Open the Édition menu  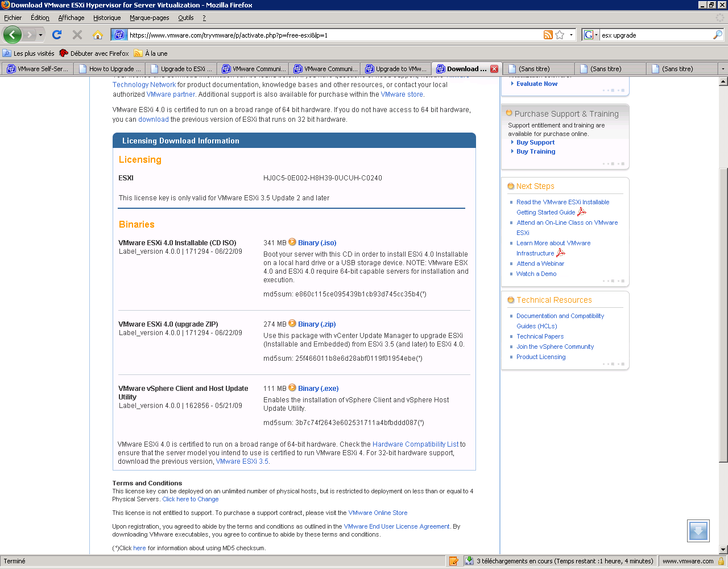click(x=40, y=18)
